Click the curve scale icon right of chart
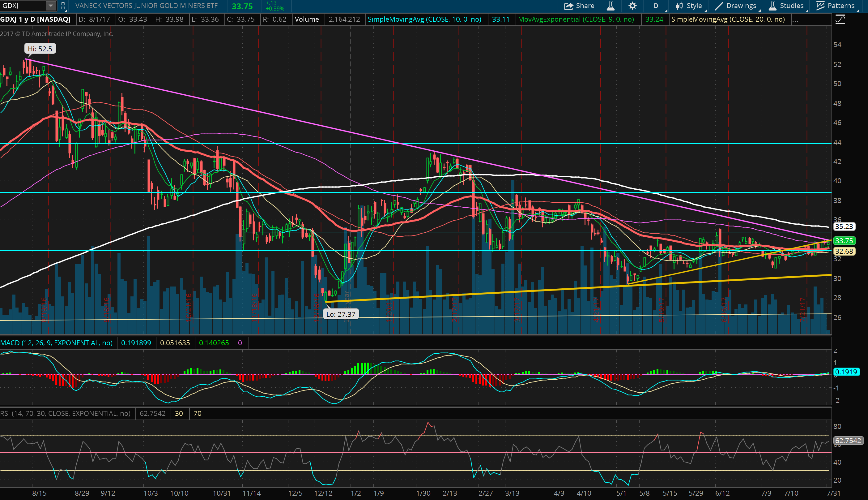Screen dimensions: 868x500 point(840,19)
